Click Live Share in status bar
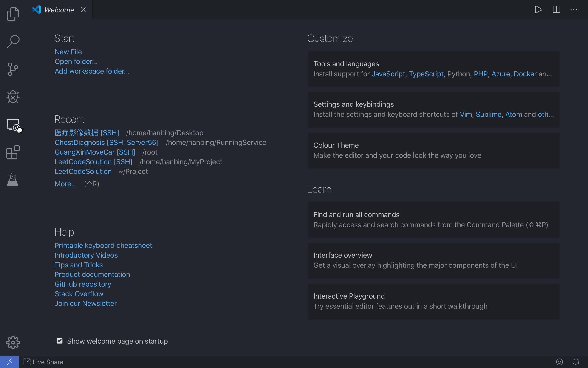588x368 pixels. [43, 362]
